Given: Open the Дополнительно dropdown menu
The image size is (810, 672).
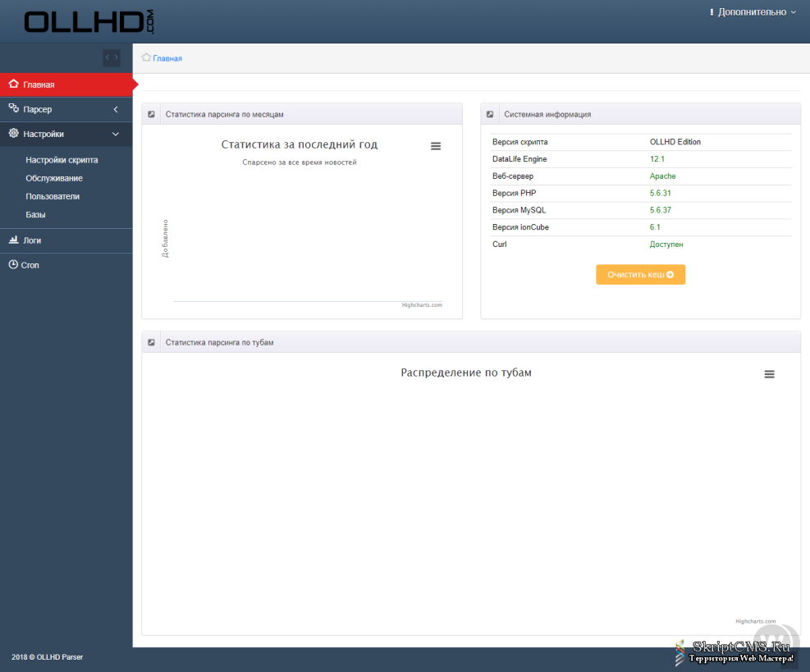Looking at the screenshot, I should pos(752,12).
